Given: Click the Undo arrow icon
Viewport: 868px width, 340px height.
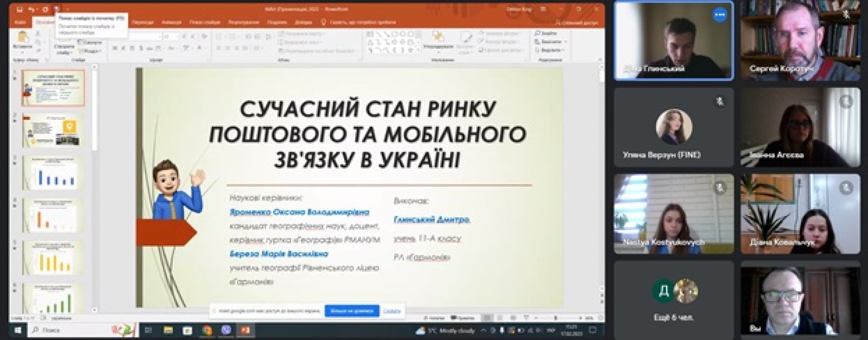Looking at the screenshot, I should [31, 9].
